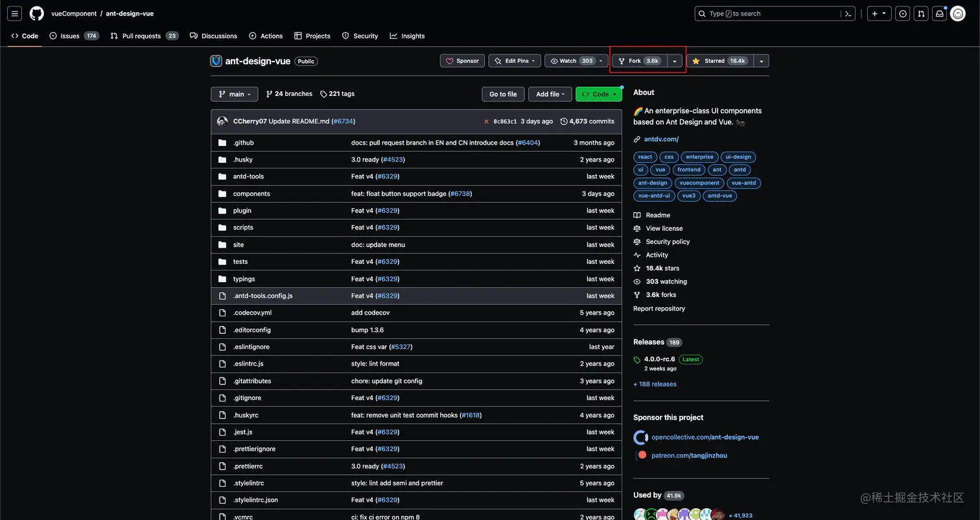The width and height of the screenshot is (980, 520).
Task: Open the Discussions tab
Action: tap(213, 36)
